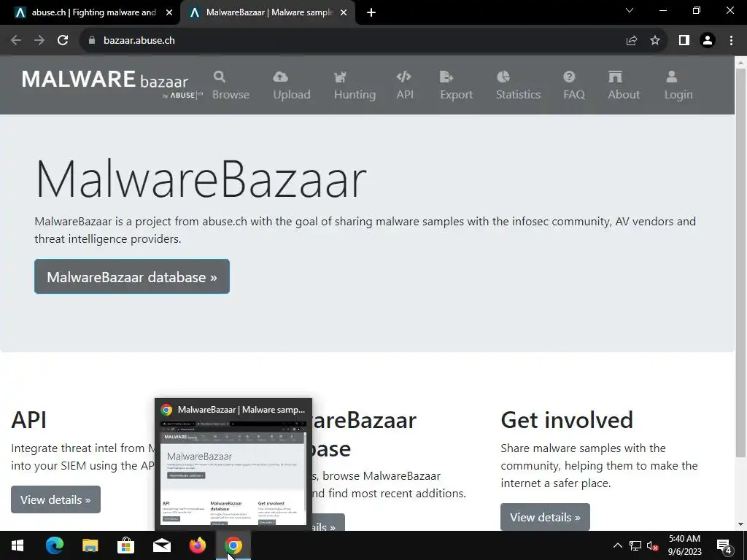Open the Browse magnifier icon in navbar
The height and width of the screenshot is (560, 747).
[219, 76]
